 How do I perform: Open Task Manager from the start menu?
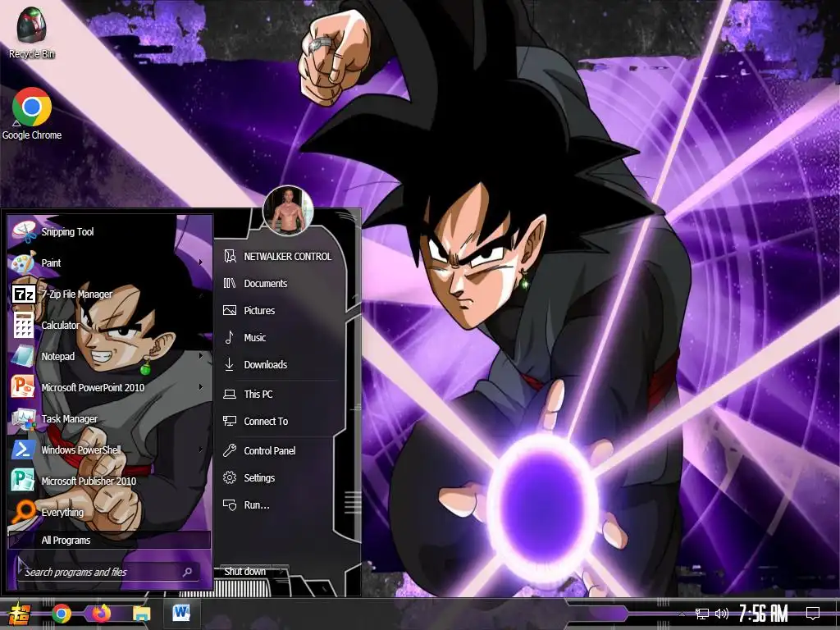tap(107, 418)
